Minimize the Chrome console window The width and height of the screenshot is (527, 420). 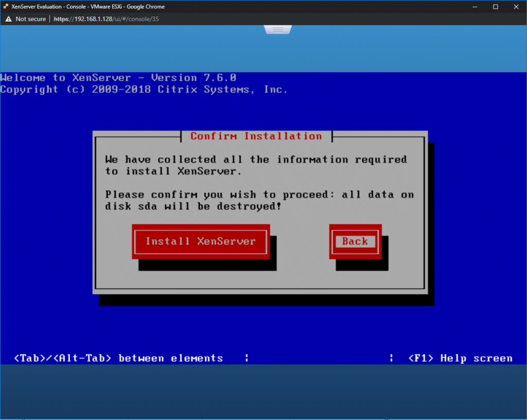(475, 7)
